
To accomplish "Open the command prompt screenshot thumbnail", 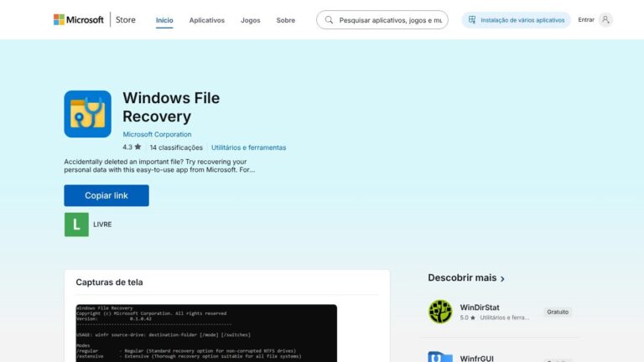I will point(206,333).
